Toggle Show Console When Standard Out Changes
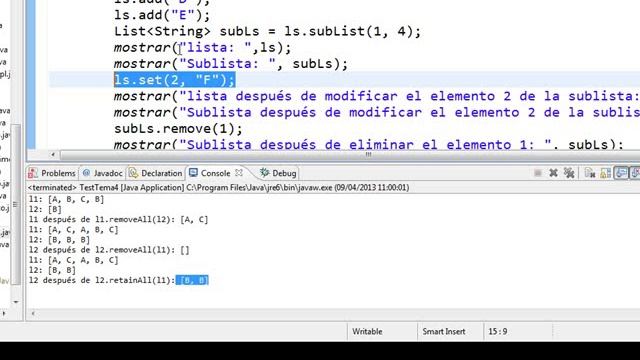Screen dimensions: 640x360 point(621,173)
